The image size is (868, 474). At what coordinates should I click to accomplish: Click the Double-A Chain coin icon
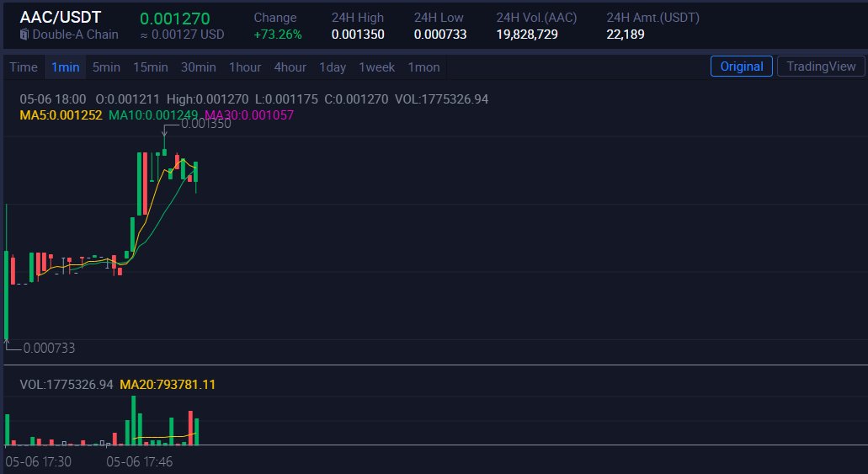24,35
